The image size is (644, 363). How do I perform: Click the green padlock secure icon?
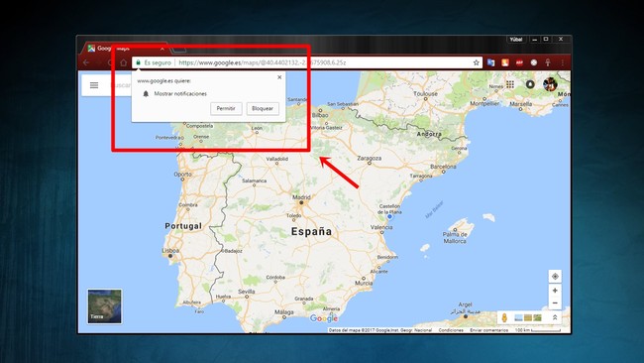tap(139, 62)
